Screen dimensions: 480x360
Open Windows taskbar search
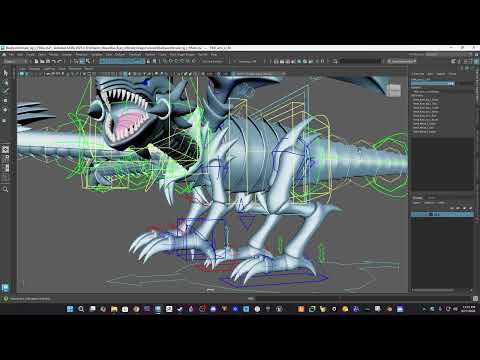(81, 309)
